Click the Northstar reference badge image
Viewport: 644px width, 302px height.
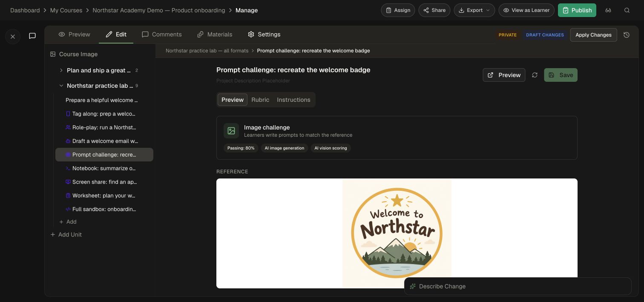click(397, 233)
